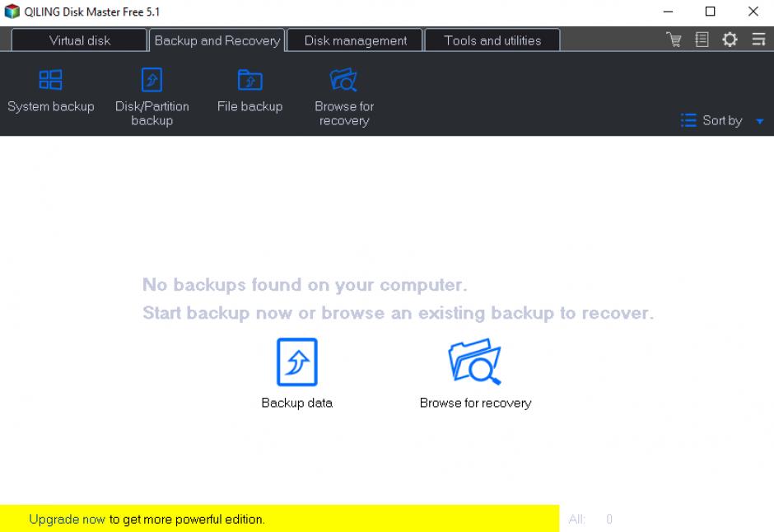Select the File backup toolbar icon
Viewport: 774px width, 532px height.
[249, 81]
